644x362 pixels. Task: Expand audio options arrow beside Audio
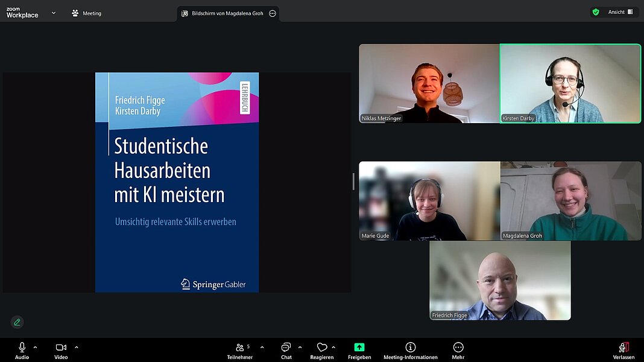[36, 348]
